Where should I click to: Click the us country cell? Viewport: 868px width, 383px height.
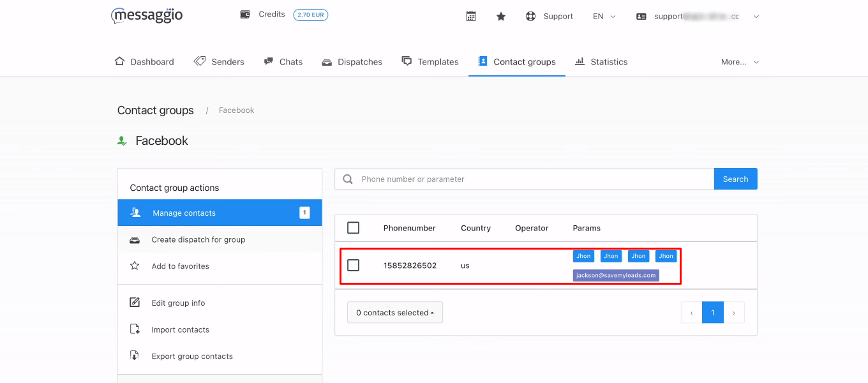[x=465, y=266]
